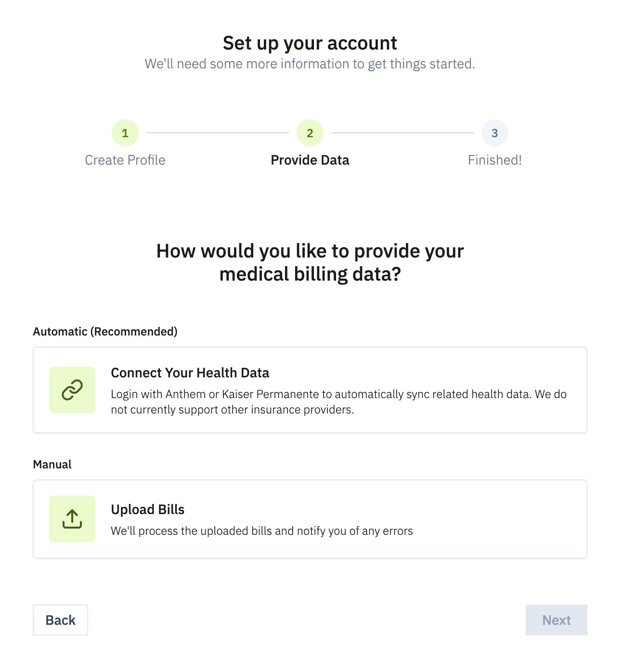624x672 pixels.
Task: Click the Next button
Action: (x=557, y=620)
